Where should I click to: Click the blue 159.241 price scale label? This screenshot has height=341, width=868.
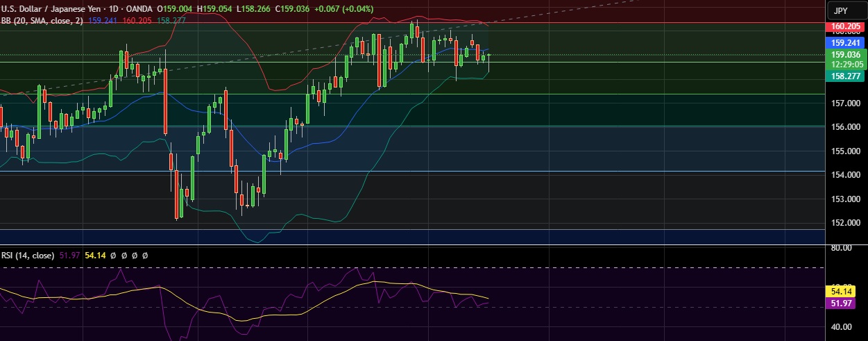pos(846,42)
